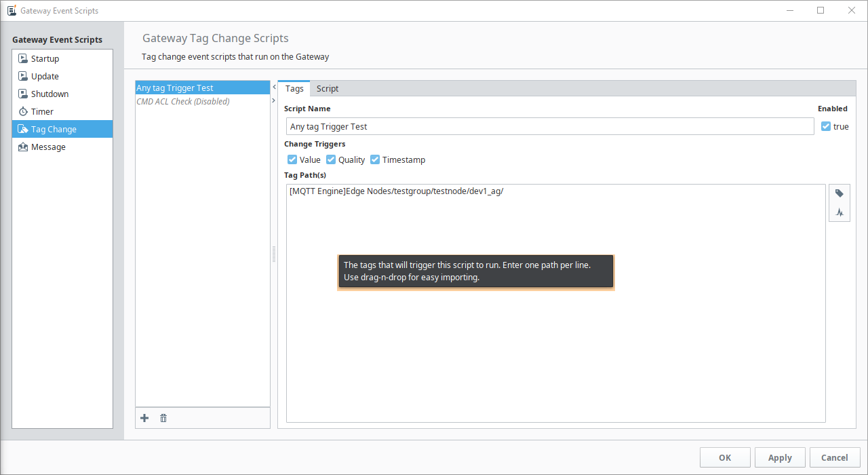The height and width of the screenshot is (475, 868).
Task: Add a new tag change script with plus icon
Action: tap(144, 418)
